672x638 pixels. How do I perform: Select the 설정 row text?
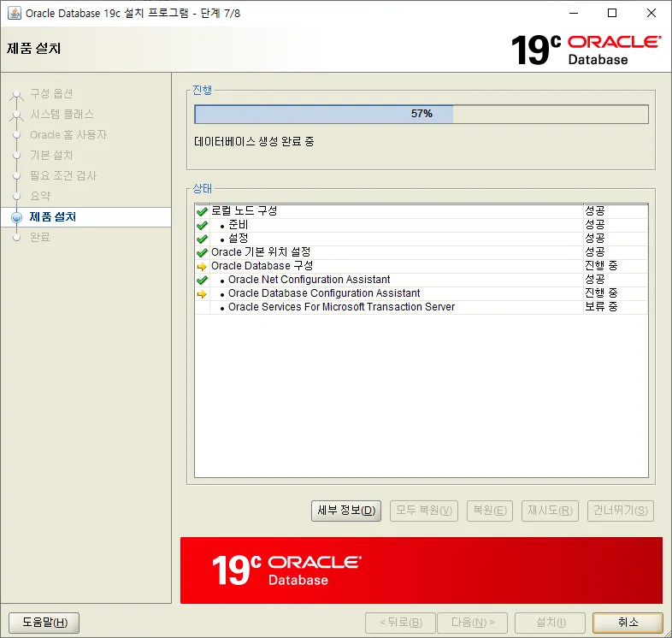(x=239, y=239)
